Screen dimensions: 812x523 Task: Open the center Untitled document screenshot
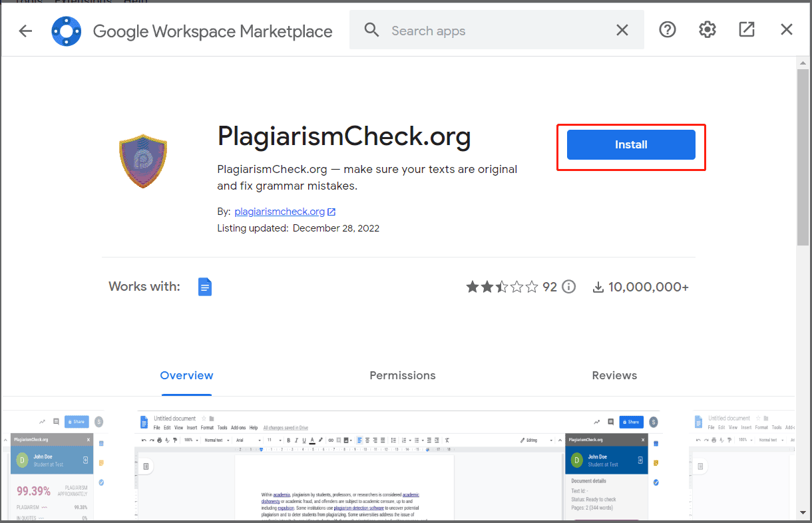399,466
